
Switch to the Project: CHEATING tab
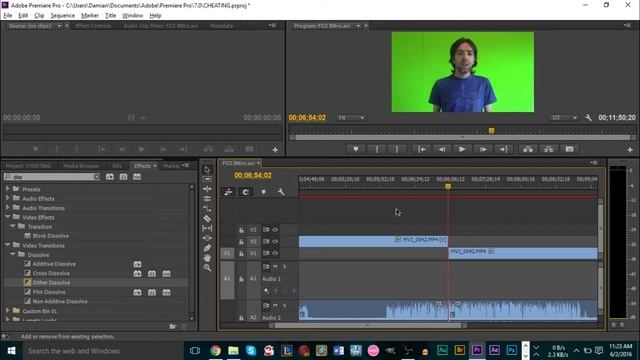pyautogui.click(x=28, y=166)
